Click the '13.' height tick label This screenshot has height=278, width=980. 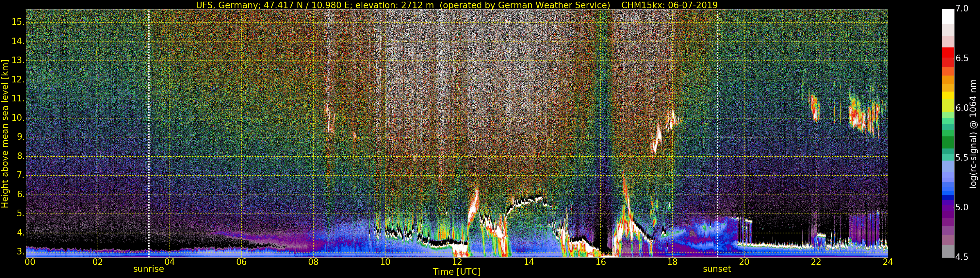tap(18, 60)
